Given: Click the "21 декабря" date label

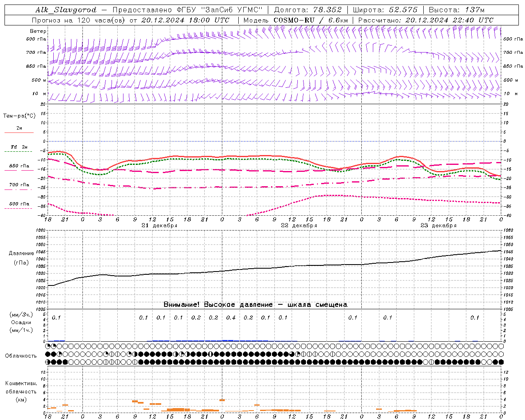Looking at the screenshot, I should pyautogui.click(x=160, y=226).
